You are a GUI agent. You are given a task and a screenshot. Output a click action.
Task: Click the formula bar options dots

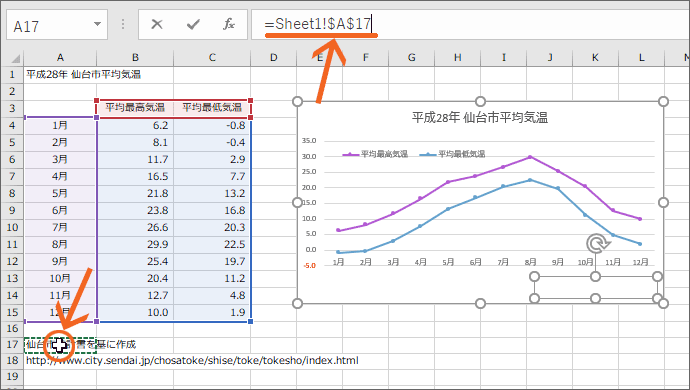tap(123, 24)
